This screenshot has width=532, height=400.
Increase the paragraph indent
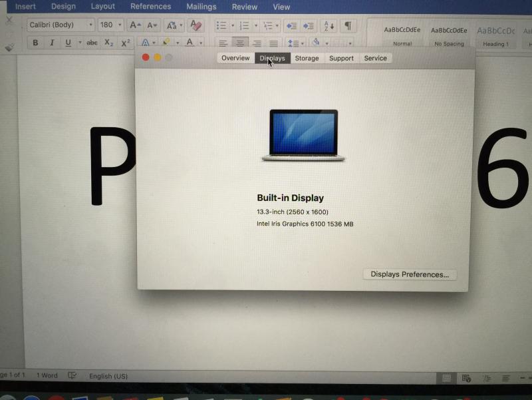tap(309, 26)
